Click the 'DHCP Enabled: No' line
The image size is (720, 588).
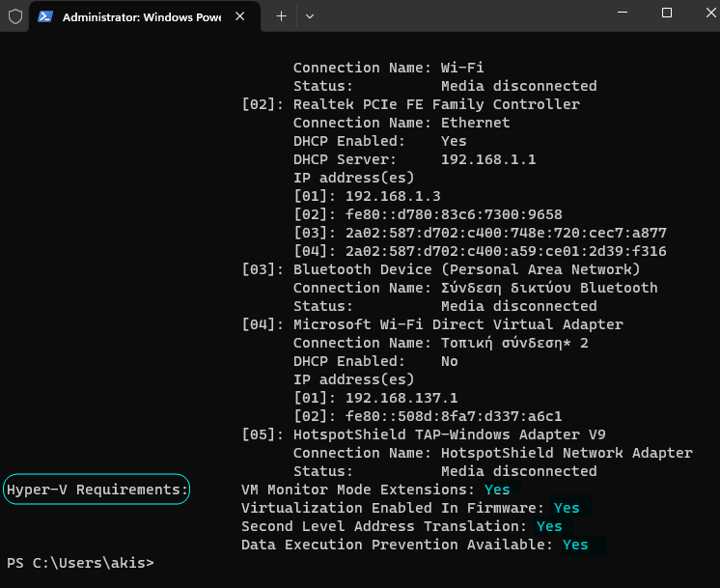(x=375, y=361)
